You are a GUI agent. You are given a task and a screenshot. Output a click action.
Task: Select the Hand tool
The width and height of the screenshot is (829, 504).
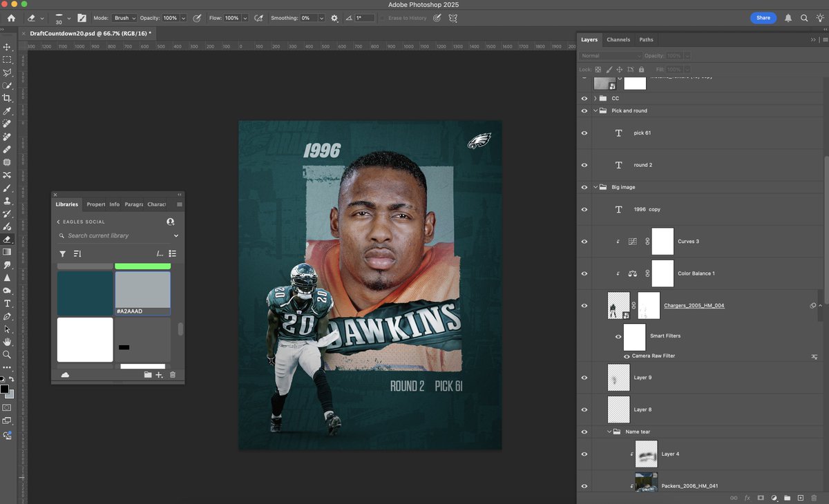point(7,342)
